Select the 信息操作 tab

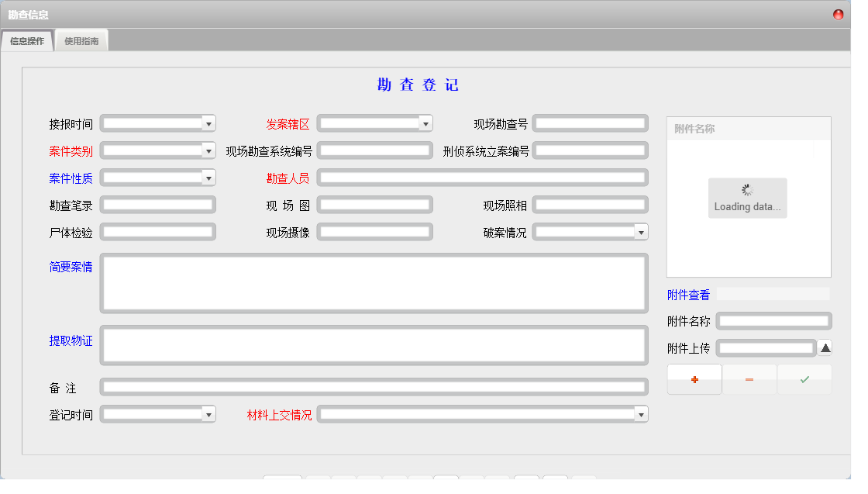coord(27,40)
